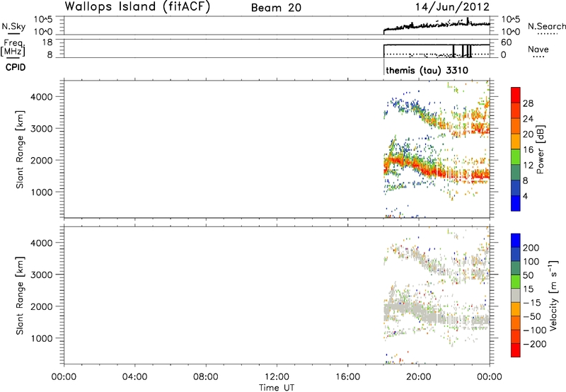
Task: Click the 'Time UT' axis label
Action: click(277, 388)
